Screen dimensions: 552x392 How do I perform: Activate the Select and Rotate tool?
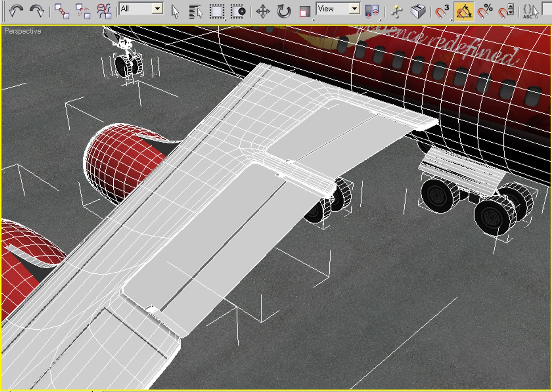(284, 12)
